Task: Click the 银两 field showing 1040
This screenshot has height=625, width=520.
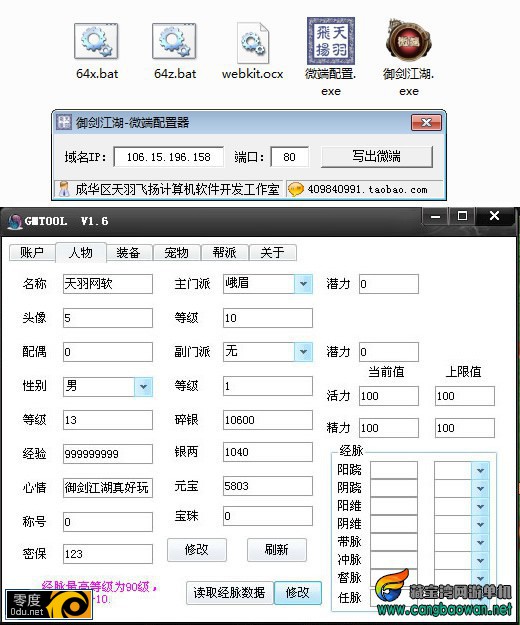Action: tap(268, 452)
